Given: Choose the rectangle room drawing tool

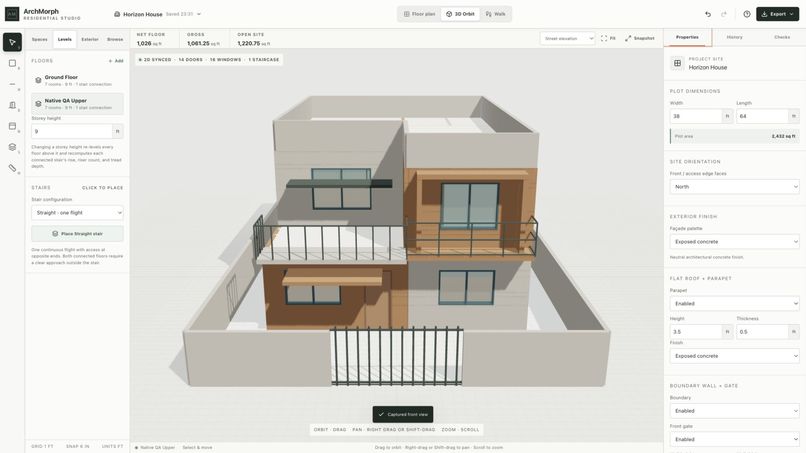Looking at the screenshot, I should [12, 63].
